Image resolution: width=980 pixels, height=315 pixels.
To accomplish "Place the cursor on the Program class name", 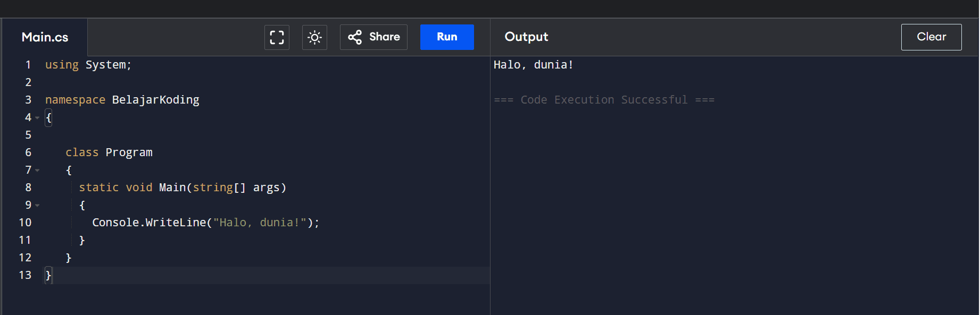I will point(129,152).
